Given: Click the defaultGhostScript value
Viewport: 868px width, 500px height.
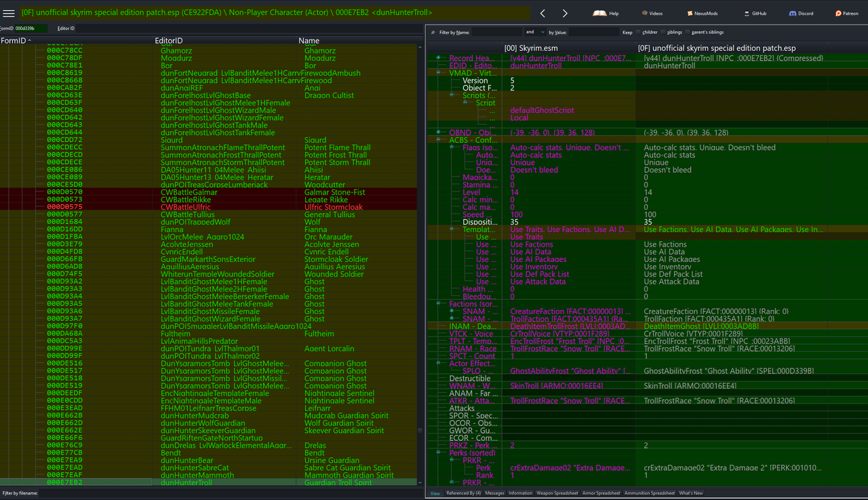Looking at the screenshot, I should click(x=542, y=110).
